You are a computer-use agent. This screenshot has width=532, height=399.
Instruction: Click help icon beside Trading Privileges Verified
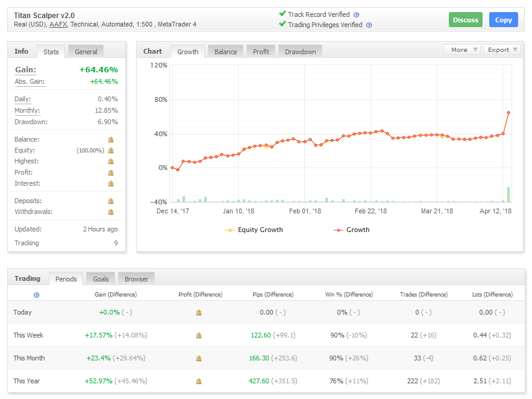click(x=369, y=25)
